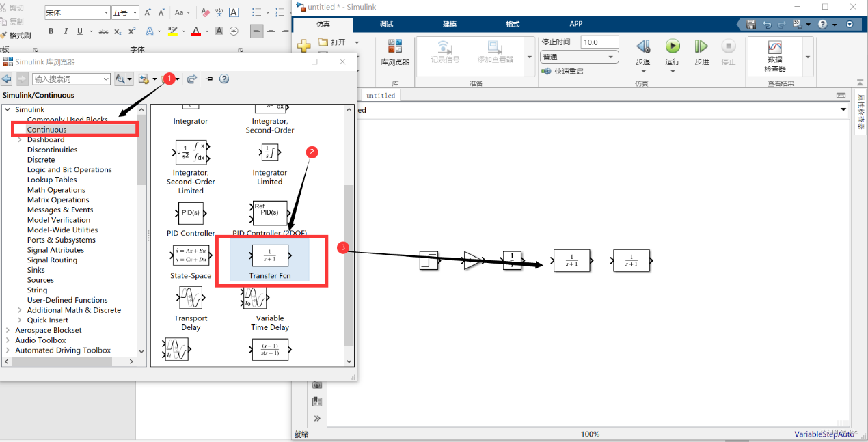This screenshot has height=442, width=868.
Task: Click Save icon in Simulink quick access
Action: pos(751,24)
